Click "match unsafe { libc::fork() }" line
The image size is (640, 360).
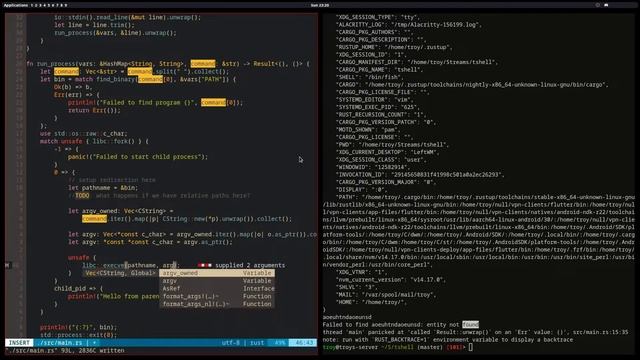point(94,141)
